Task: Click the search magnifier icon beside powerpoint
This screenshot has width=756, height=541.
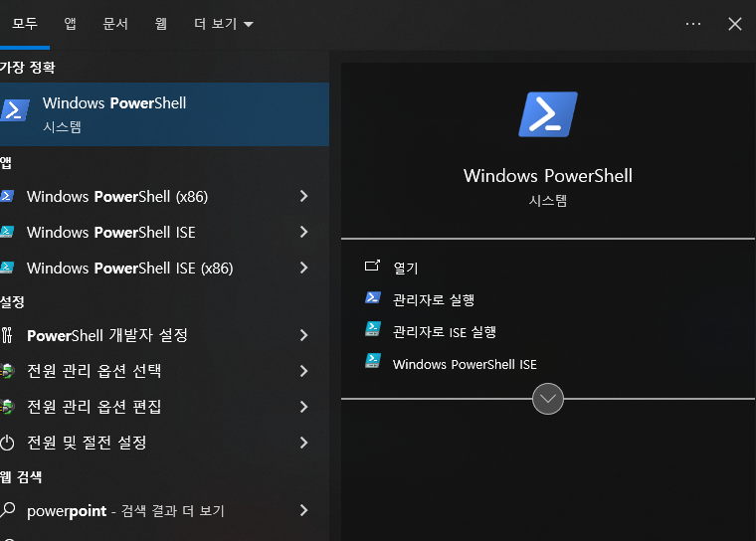Action: pos(8,509)
